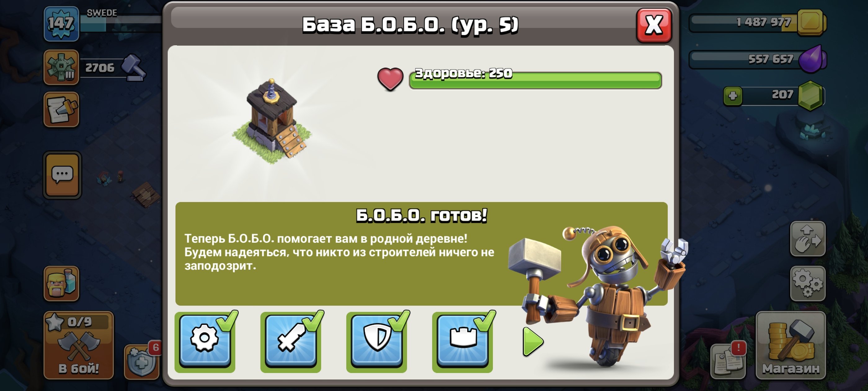Open the army barbarian and potion icon

(x=61, y=283)
